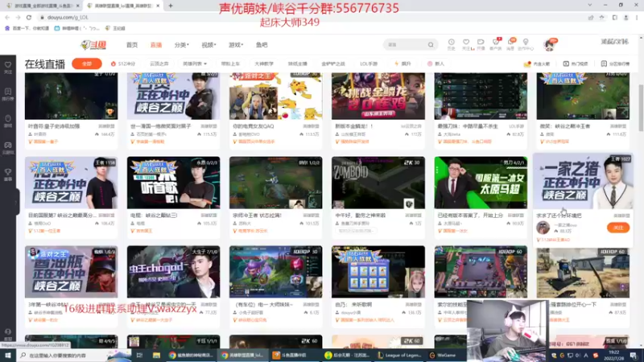Open the Zomboid stream thumbnail
This screenshot has width=644, height=362.
pyautogui.click(x=378, y=183)
